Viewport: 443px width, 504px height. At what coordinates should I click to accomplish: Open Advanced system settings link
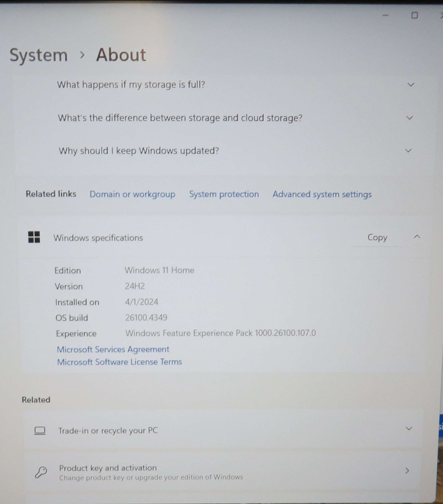322,194
